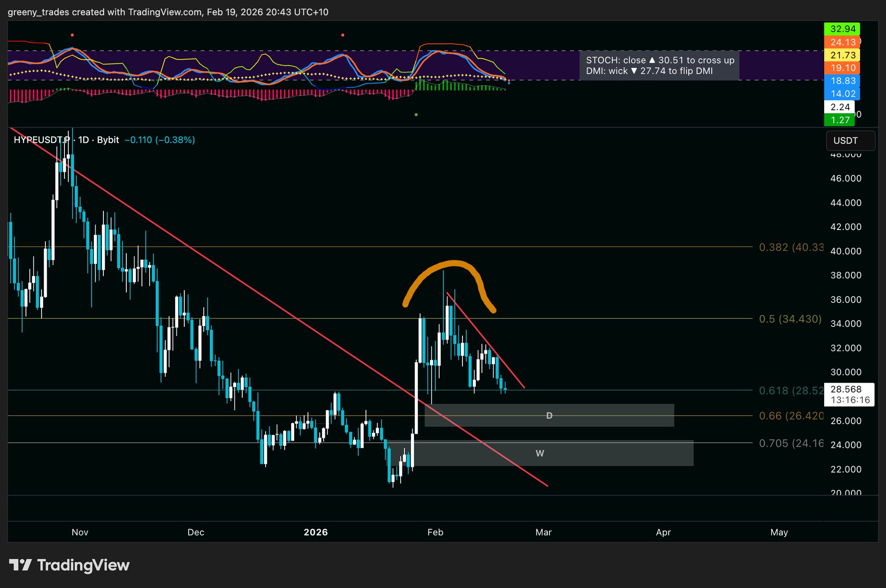This screenshot has width=886, height=588.
Task: Click the red dot marker near November in indicator
Action: coord(72,35)
